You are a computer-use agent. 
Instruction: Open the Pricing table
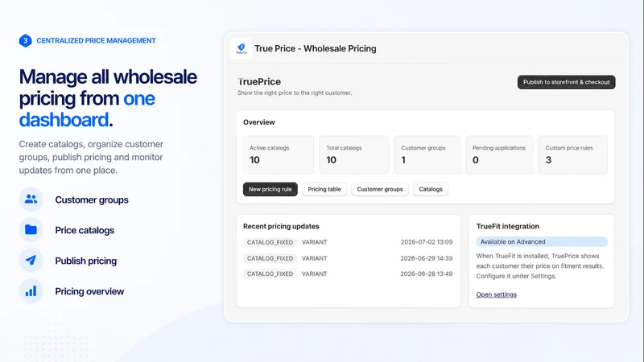pos(324,189)
